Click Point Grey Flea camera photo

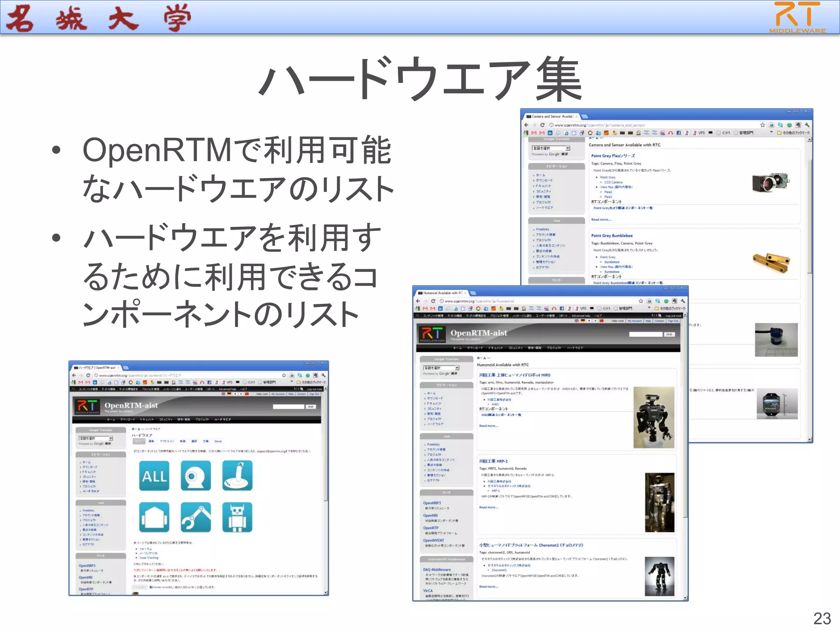point(771,182)
